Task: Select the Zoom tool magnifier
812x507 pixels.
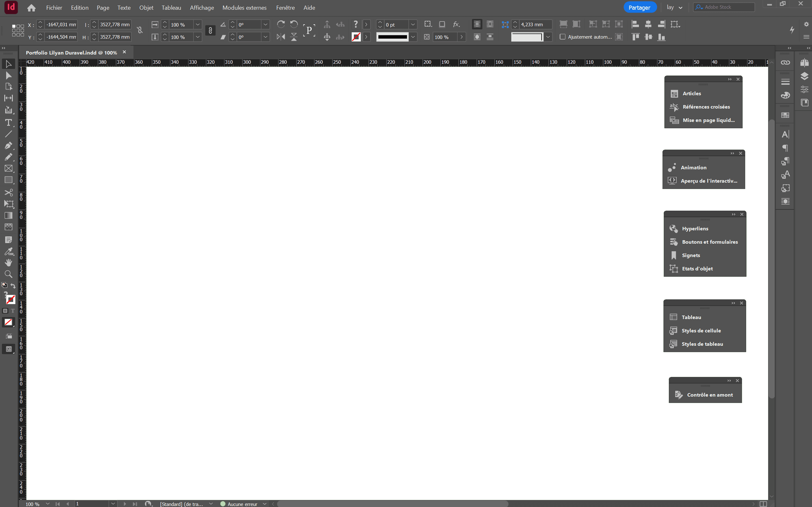Action: (x=8, y=274)
